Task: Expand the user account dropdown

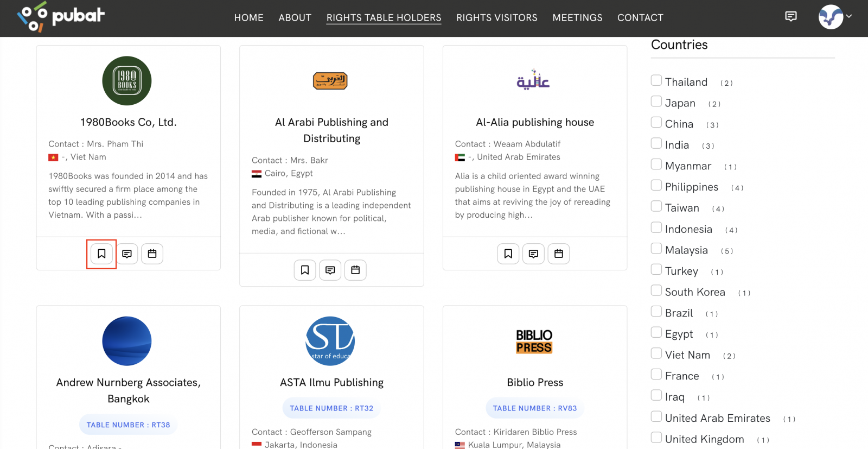Action: [850, 17]
